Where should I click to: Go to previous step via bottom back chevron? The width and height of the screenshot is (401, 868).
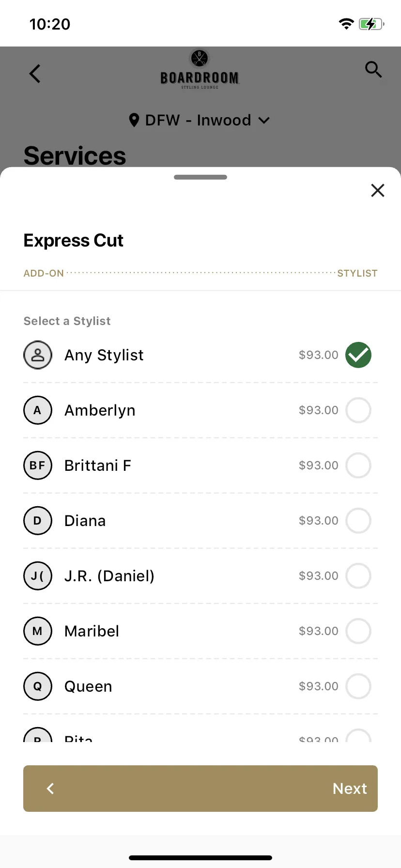tap(50, 789)
